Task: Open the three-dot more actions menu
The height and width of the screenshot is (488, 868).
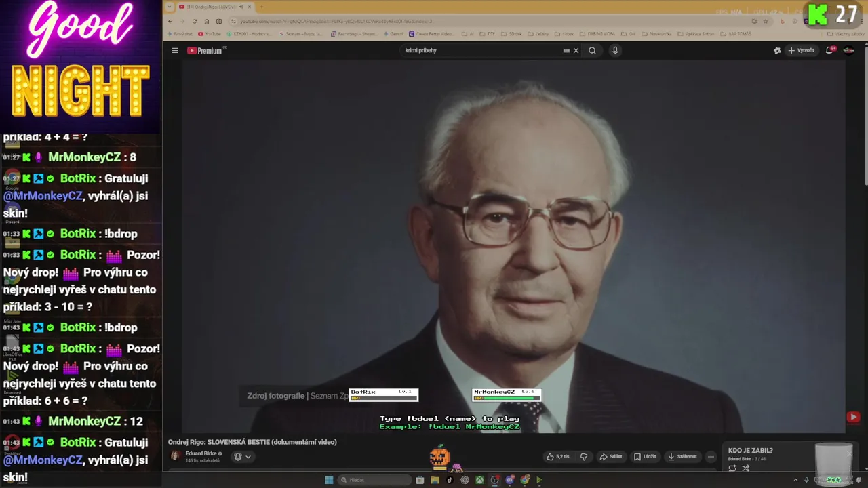Action: click(710, 457)
